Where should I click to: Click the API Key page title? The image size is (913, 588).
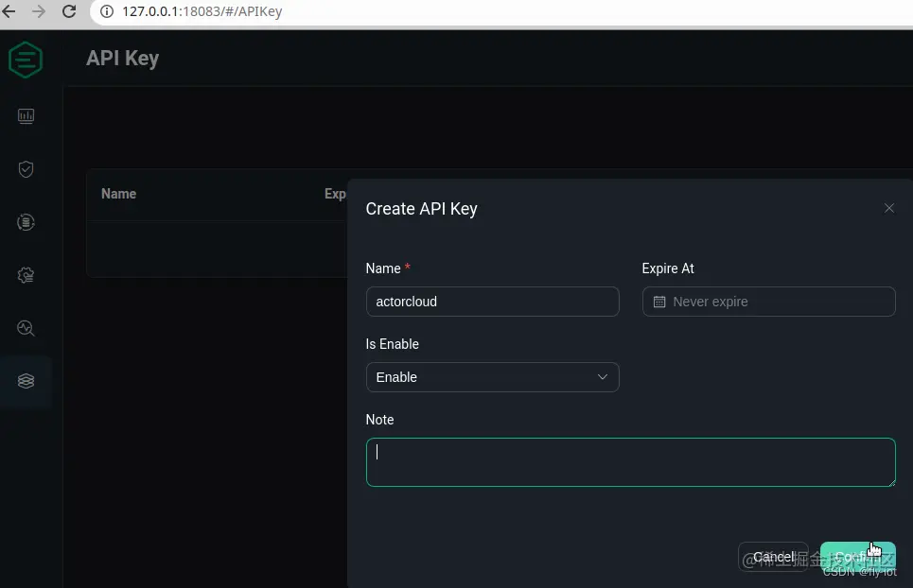click(x=122, y=59)
